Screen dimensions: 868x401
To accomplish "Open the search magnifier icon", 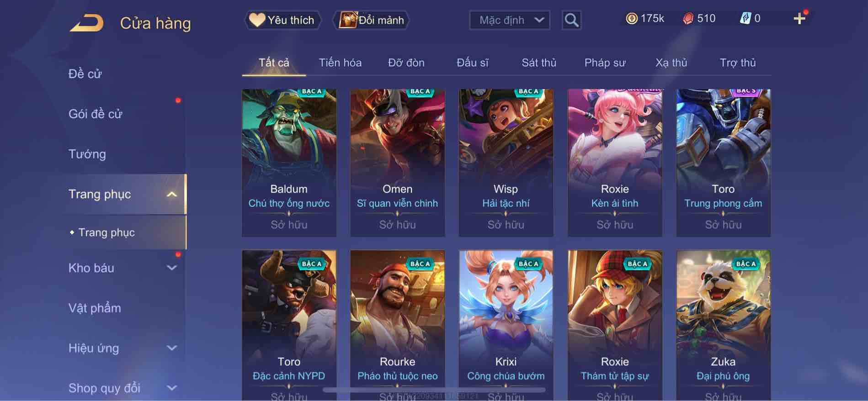I will [x=571, y=20].
